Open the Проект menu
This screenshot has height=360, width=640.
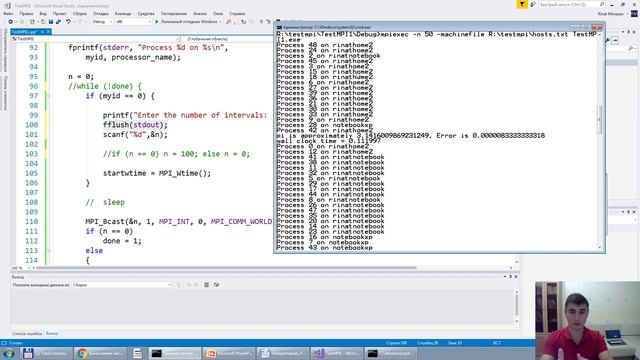click(59, 13)
